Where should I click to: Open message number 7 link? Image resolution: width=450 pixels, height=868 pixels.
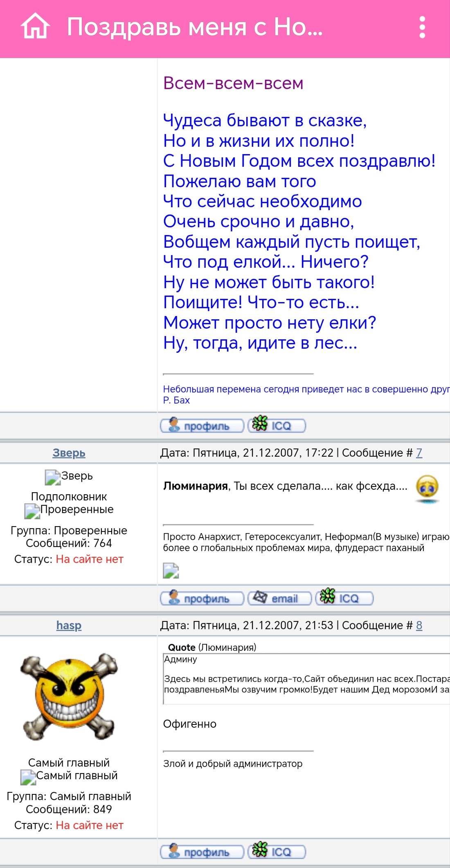point(419,453)
